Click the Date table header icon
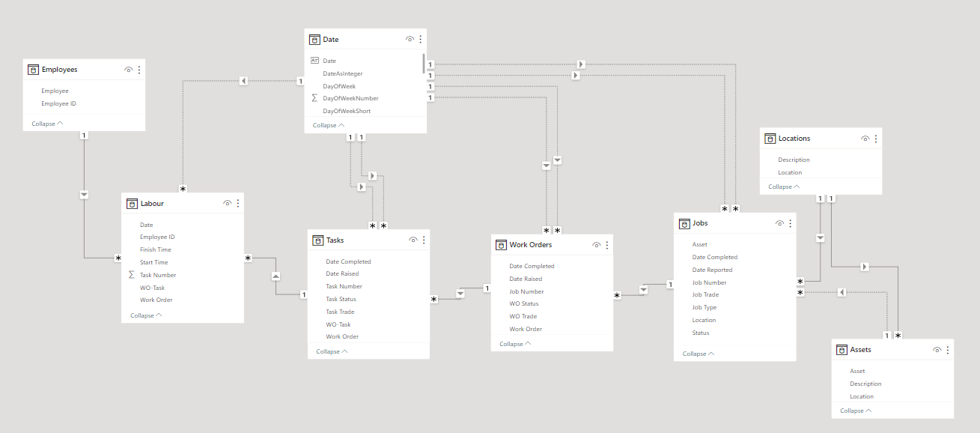Viewport: 980px width, 433px height. pos(314,39)
